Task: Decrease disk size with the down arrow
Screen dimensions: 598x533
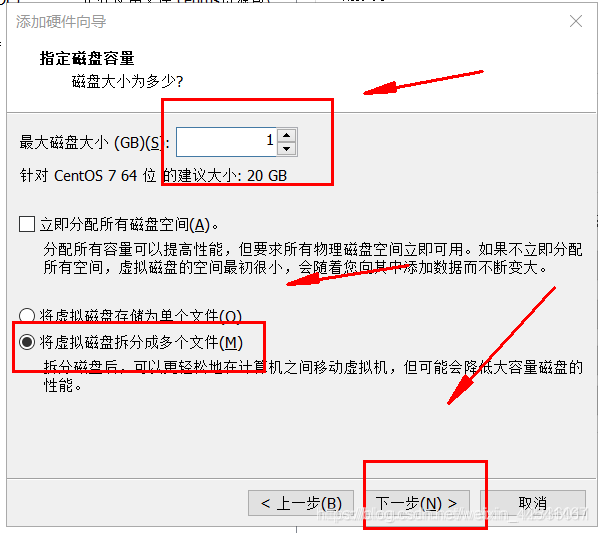Action: pyautogui.click(x=287, y=149)
